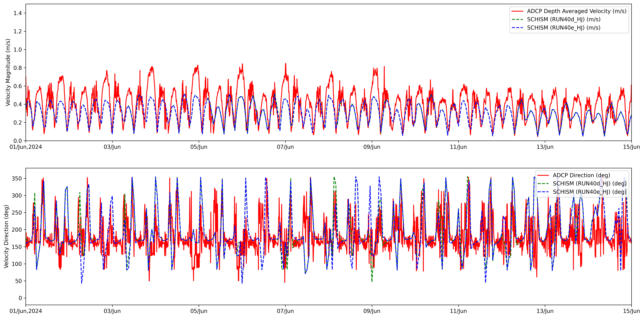Click the Velocity Direction (deg) axis label
Viewport: 644px width, 318px height.
click(x=6, y=236)
